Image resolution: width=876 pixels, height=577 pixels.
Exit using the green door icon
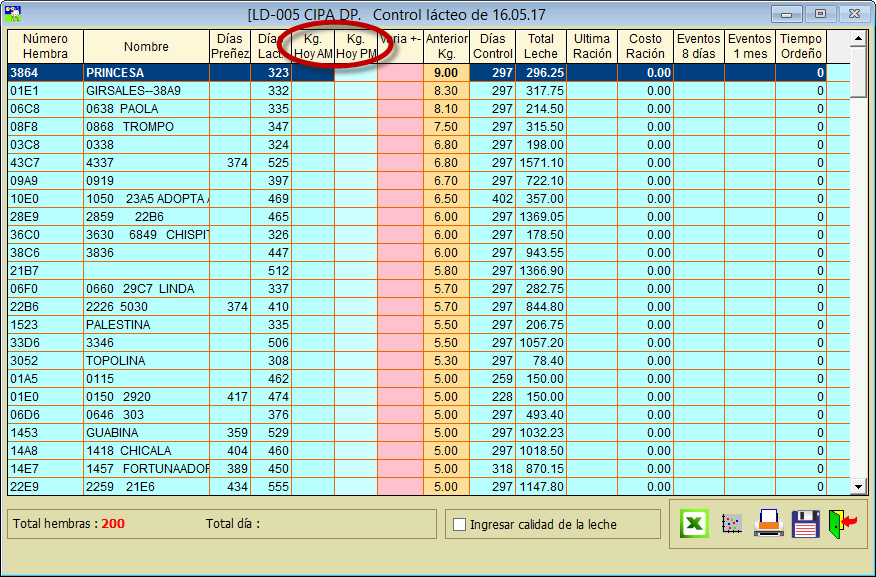point(841,524)
